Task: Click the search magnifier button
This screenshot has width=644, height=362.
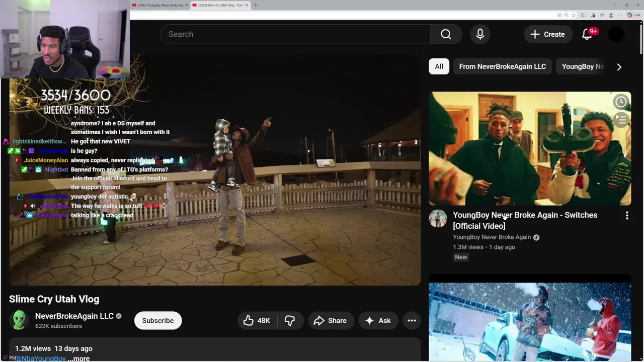Action: pyautogui.click(x=446, y=34)
